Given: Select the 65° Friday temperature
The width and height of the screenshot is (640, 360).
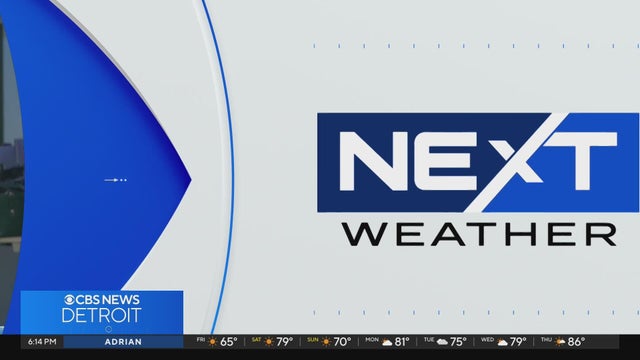Looking at the screenshot, I should coord(228,342).
